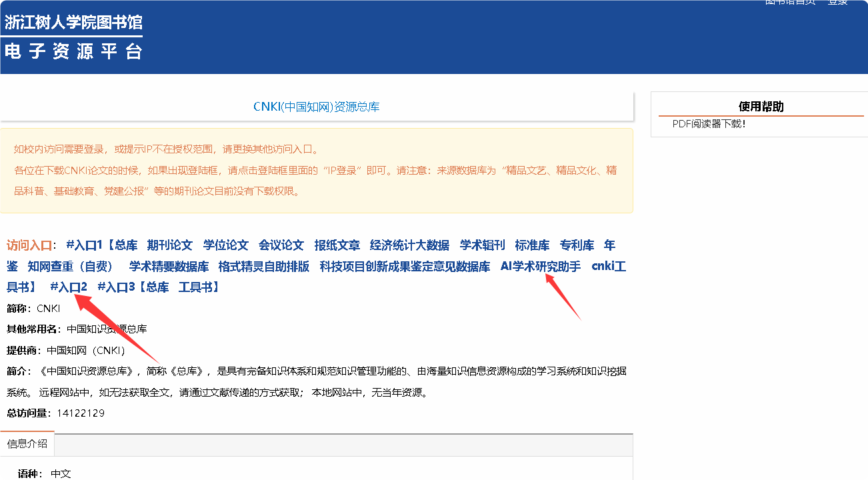Open the 专利库 link
Viewport: 868px width, 480px height.
(577, 245)
